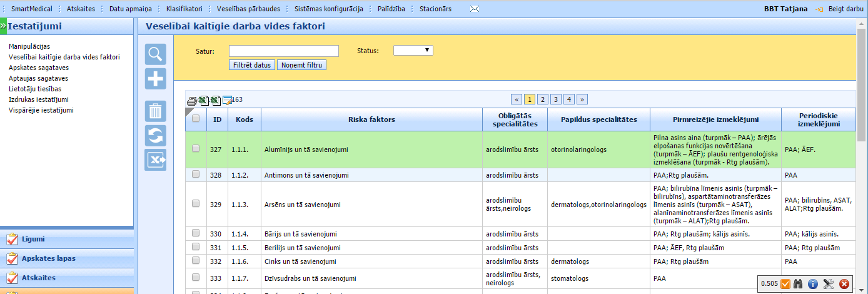Open the Klasifikatori menu
868x294 pixels.
click(184, 9)
